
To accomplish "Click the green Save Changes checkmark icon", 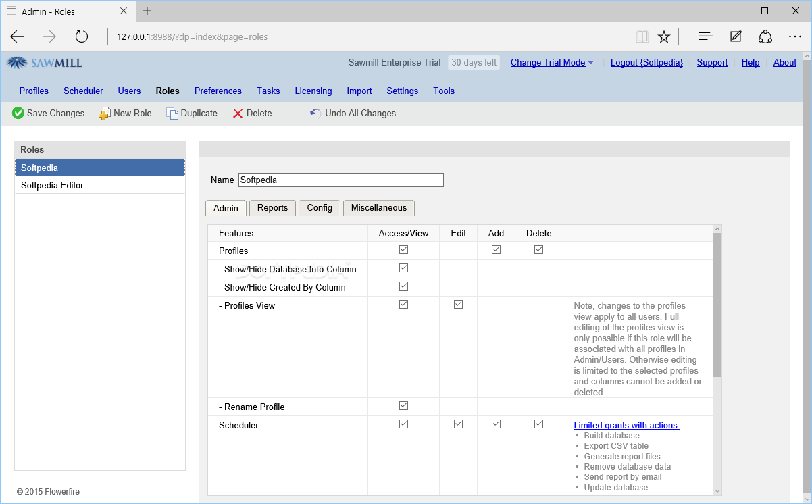I will [18, 114].
